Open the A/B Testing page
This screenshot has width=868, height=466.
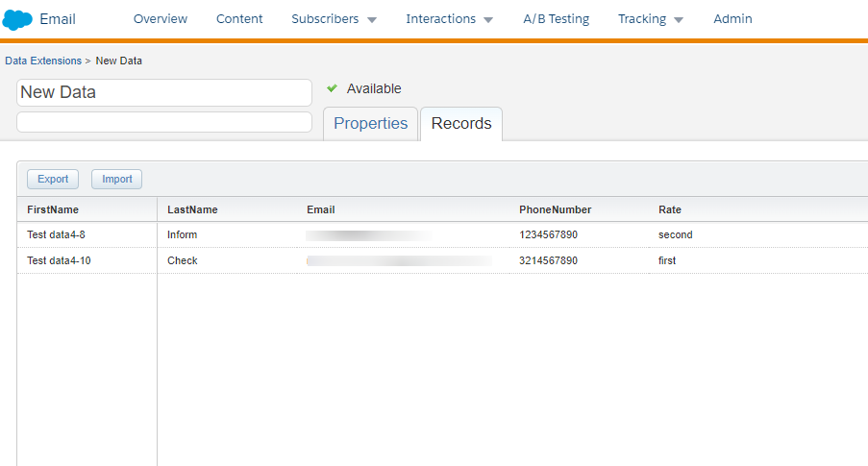(556, 19)
